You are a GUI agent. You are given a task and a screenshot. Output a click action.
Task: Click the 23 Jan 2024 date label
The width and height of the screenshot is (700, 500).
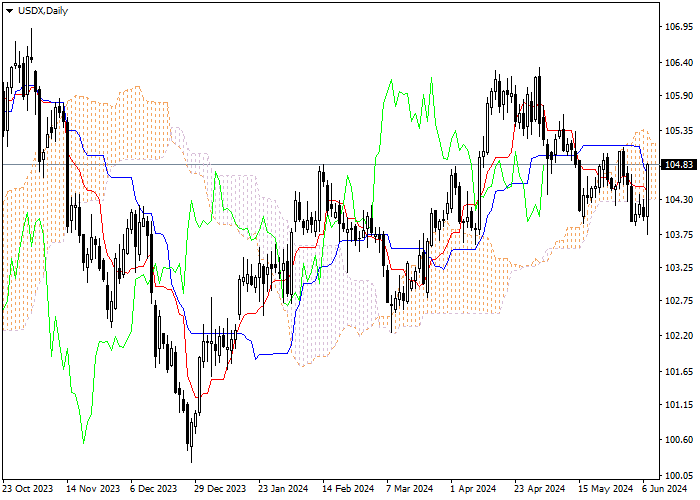coord(283,489)
